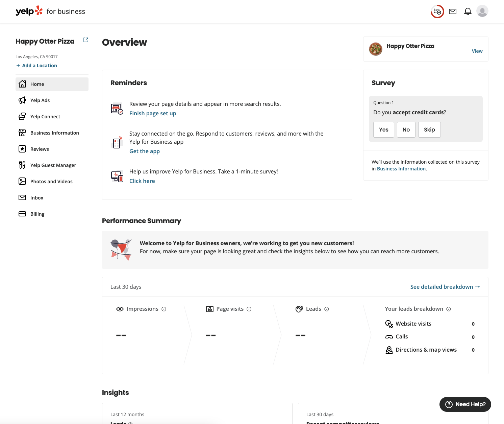This screenshot has height=424, width=504.
Task: Answer No to accept credit cards
Action: tap(406, 129)
